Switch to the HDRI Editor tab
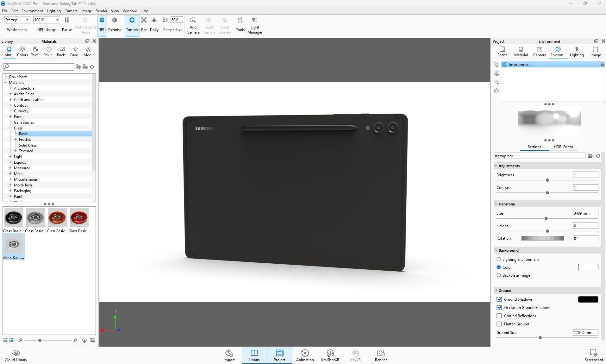Screen dimensions: 606x364 pos(563,147)
